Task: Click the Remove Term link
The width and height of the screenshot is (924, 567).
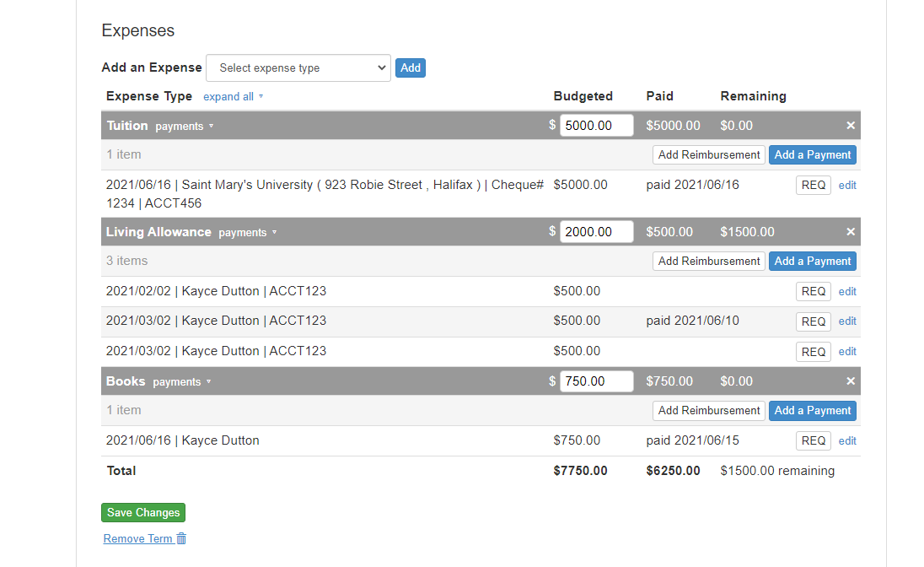Action: point(138,538)
